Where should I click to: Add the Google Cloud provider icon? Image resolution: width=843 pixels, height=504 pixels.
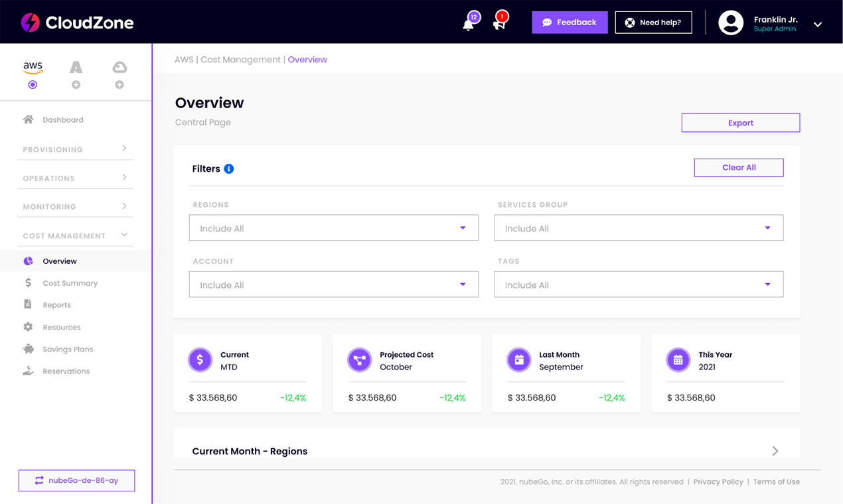119,67
